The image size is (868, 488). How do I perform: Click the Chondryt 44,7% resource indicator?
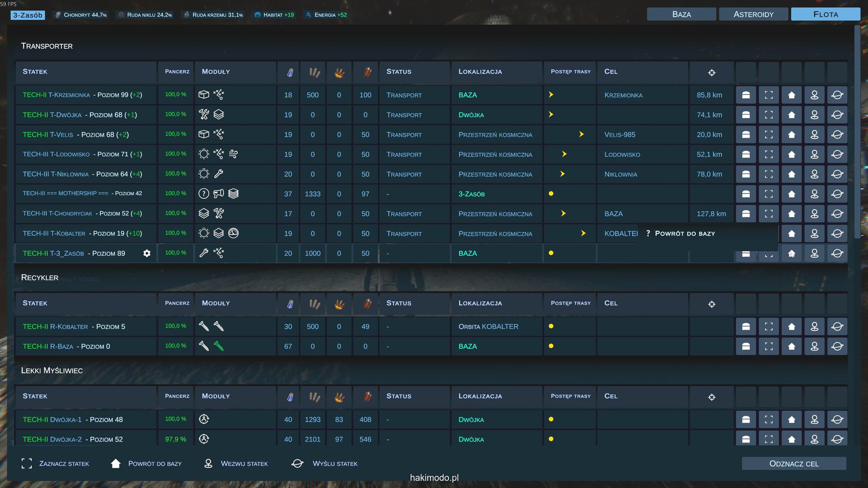tap(81, 15)
